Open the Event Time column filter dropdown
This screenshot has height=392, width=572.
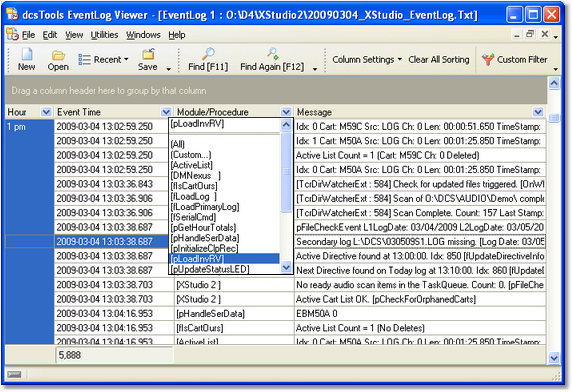[x=166, y=112]
